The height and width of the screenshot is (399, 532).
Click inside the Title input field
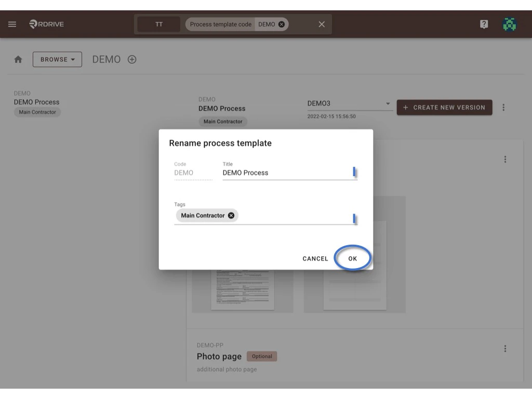click(286, 172)
